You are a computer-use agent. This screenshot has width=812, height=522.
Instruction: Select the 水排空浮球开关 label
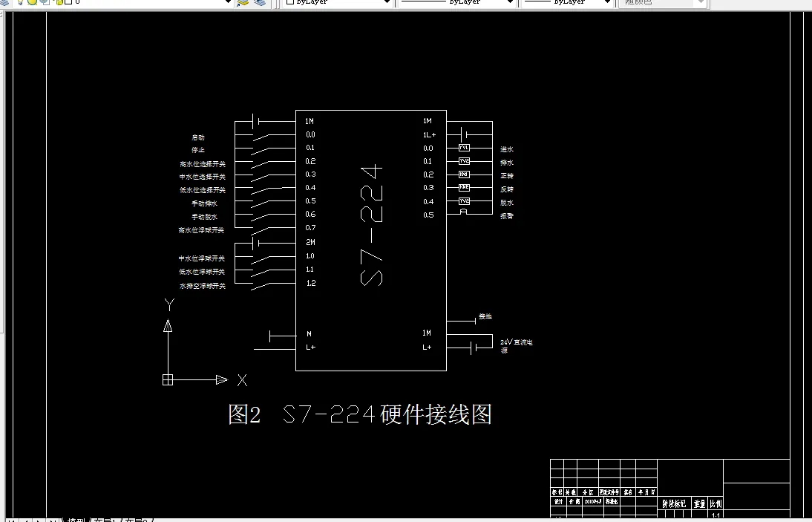tap(203, 286)
